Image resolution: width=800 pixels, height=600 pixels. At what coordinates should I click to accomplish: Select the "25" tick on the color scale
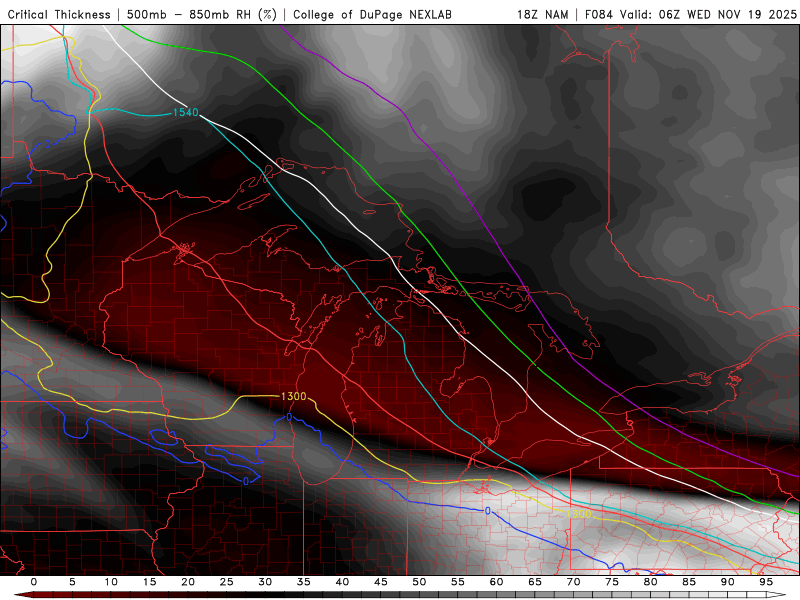[227, 582]
